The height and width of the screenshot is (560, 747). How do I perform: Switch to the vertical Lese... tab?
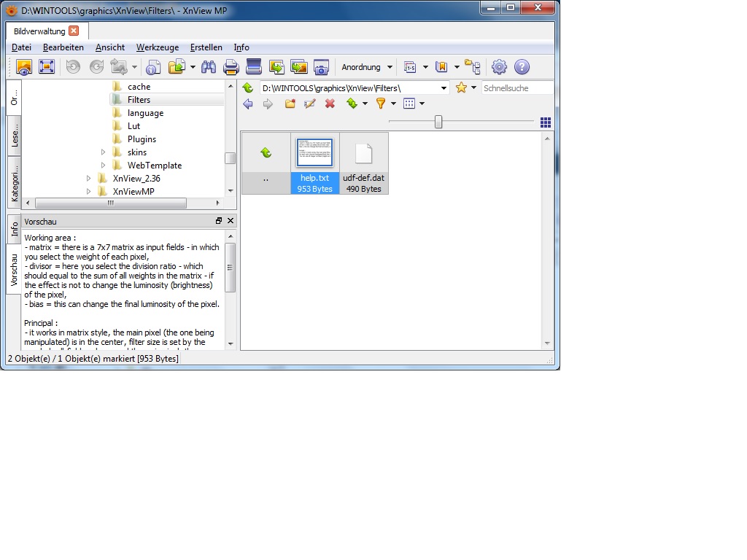click(15, 135)
